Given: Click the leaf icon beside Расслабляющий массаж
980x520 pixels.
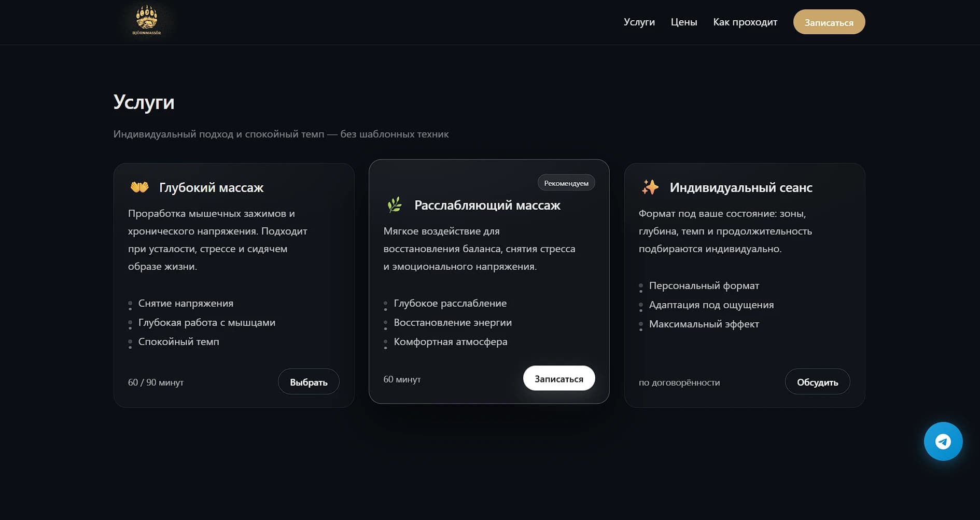Looking at the screenshot, I should pos(395,205).
